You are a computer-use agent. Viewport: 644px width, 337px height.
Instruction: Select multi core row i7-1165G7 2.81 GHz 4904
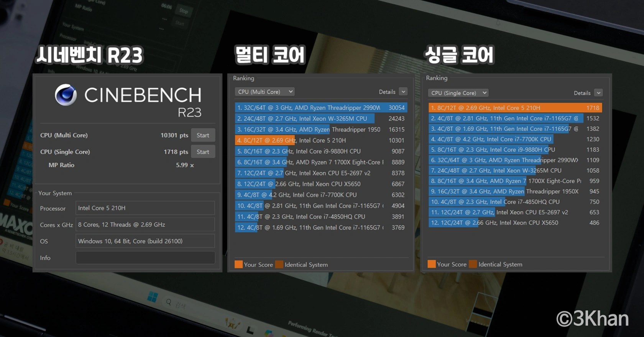321,206
